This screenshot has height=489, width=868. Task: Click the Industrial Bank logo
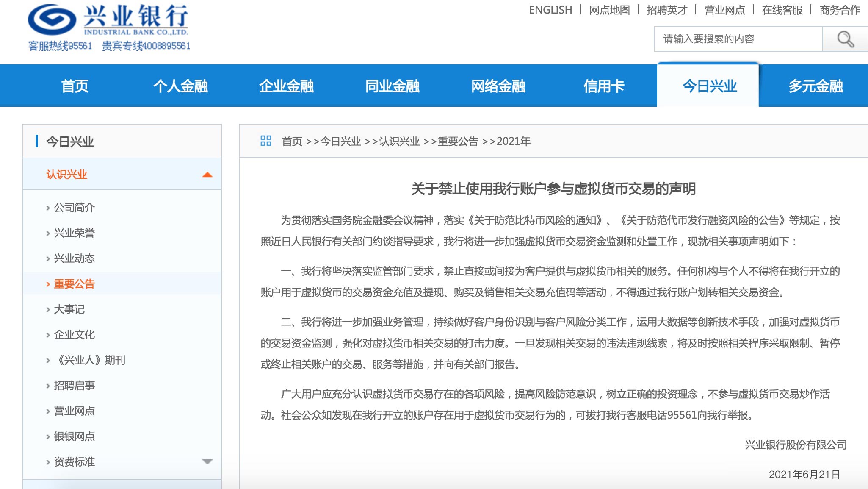[108, 20]
